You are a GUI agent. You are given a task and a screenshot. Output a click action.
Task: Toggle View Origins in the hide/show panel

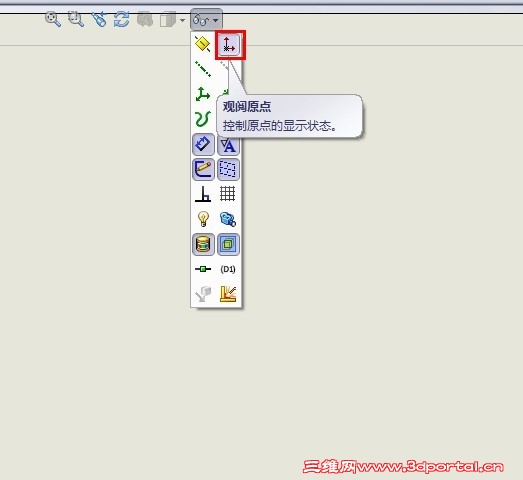click(x=228, y=44)
